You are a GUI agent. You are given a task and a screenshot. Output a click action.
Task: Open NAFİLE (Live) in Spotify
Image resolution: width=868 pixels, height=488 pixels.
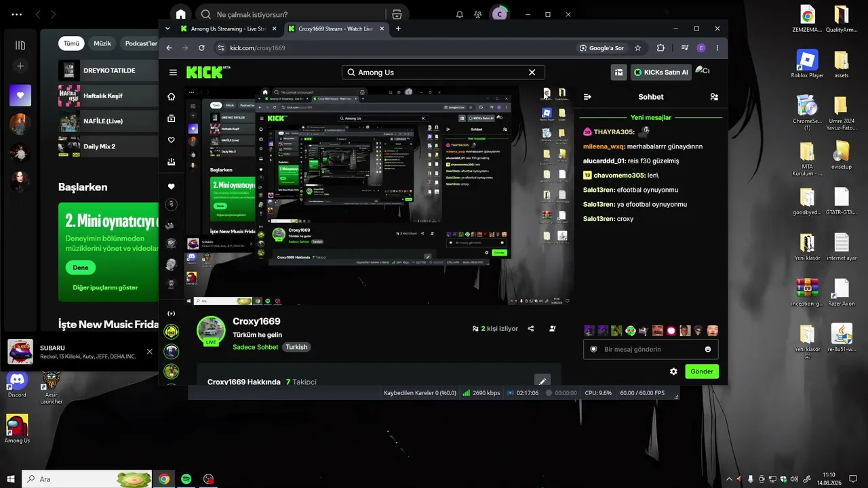point(108,121)
